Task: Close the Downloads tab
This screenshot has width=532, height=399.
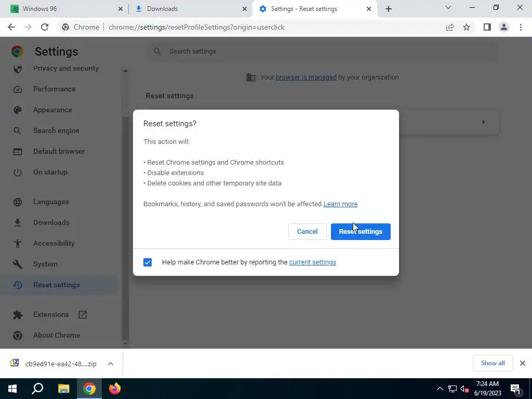Action: point(245,9)
